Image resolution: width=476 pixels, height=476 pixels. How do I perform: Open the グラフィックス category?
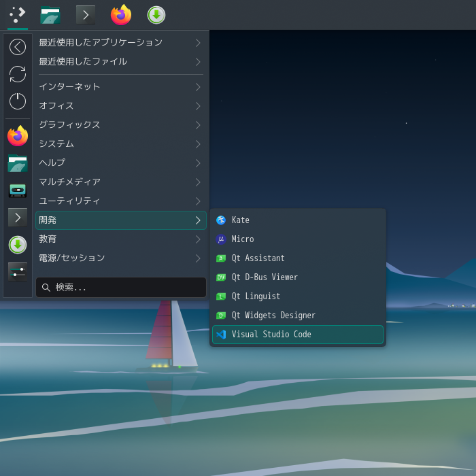121,124
